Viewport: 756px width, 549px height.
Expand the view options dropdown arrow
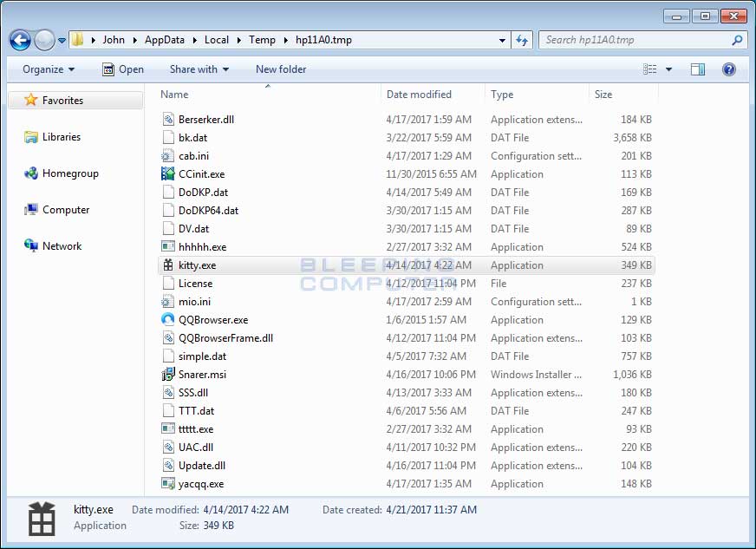pos(668,69)
